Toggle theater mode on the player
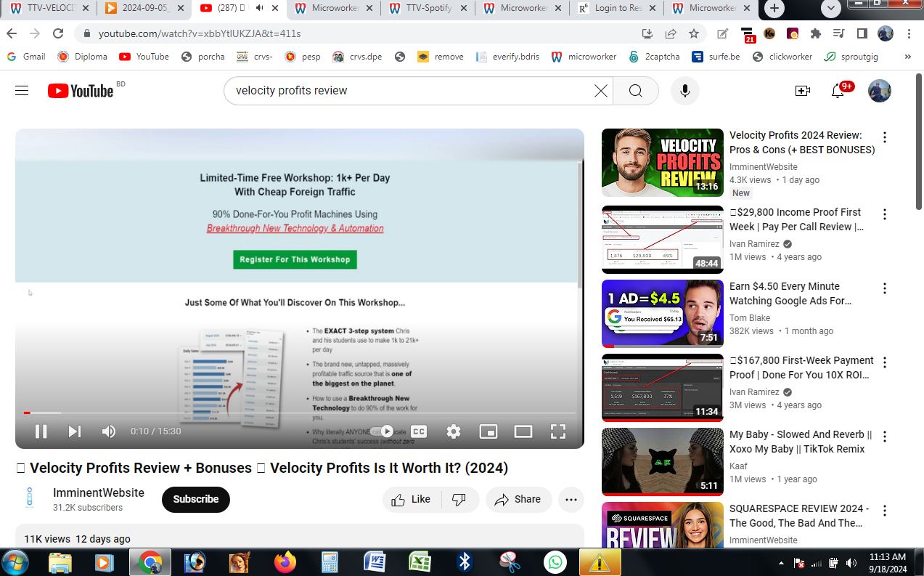The image size is (924, 576). pyautogui.click(x=523, y=431)
